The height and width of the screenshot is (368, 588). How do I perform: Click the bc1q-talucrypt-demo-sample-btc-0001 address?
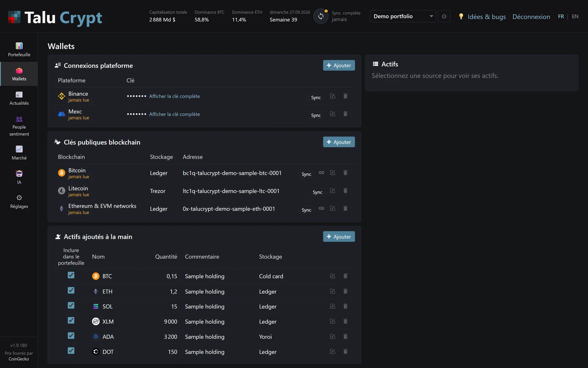(232, 173)
